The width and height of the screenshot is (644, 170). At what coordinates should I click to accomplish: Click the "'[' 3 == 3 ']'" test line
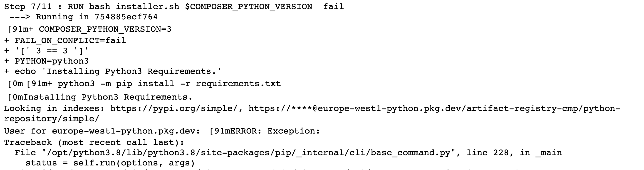pos(52,51)
